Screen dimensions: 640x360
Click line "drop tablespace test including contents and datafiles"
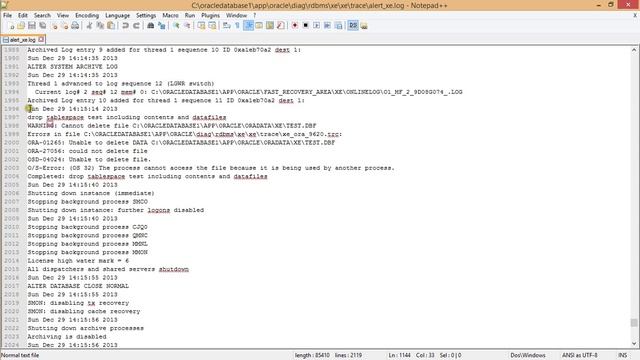[127, 117]
